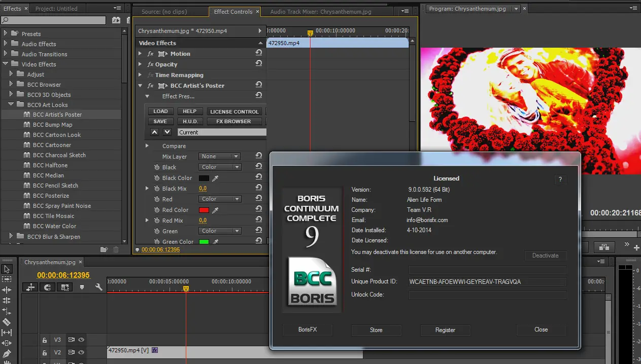Collapse the BCC Artist's Poster effect
This screenshot has width=641, height=364.
[141, 86]
